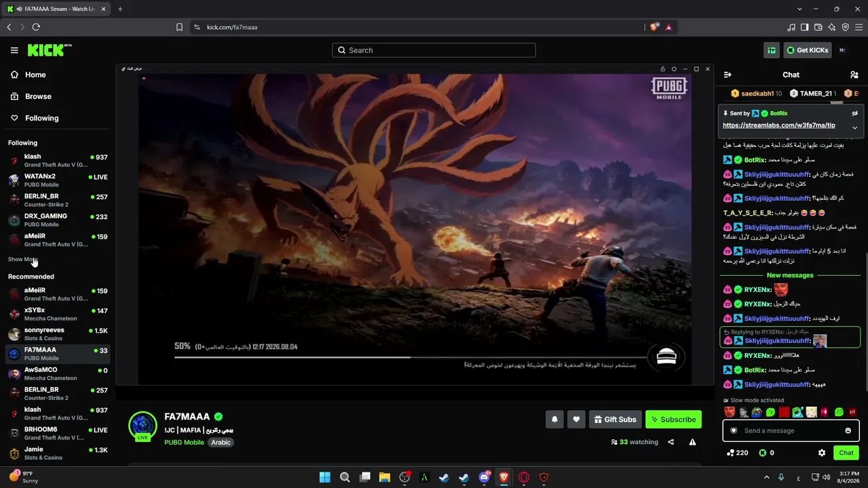This screenshot has height=488, width=868.
Task: Open chat settings gear
Action: pos(822,453)
